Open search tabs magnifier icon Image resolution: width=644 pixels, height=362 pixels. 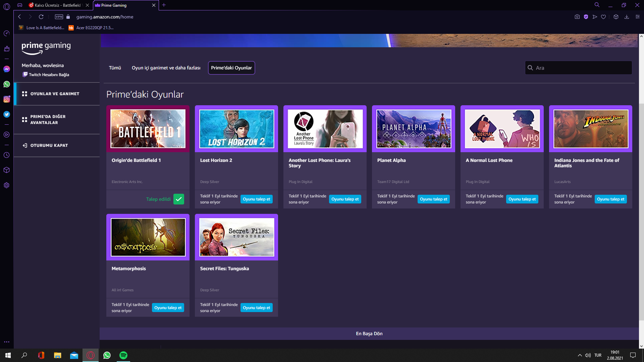click(x=597, y=5)
